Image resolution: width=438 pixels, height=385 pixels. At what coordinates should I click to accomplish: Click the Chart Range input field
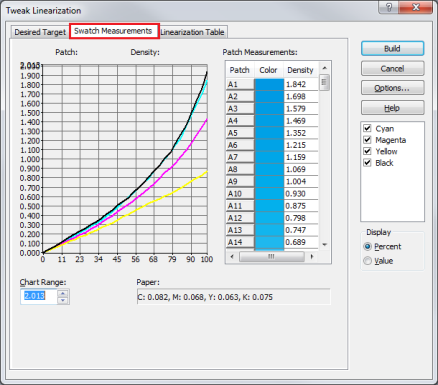(39, 296)
